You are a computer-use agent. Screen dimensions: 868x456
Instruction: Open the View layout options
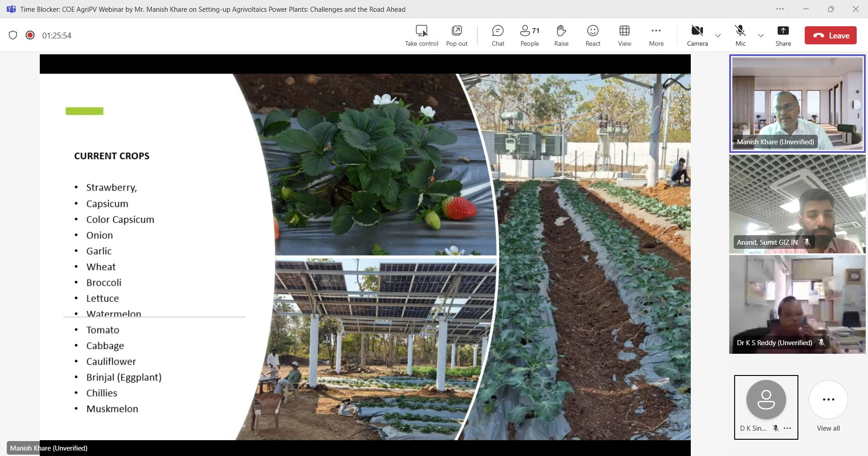[624, 35]
